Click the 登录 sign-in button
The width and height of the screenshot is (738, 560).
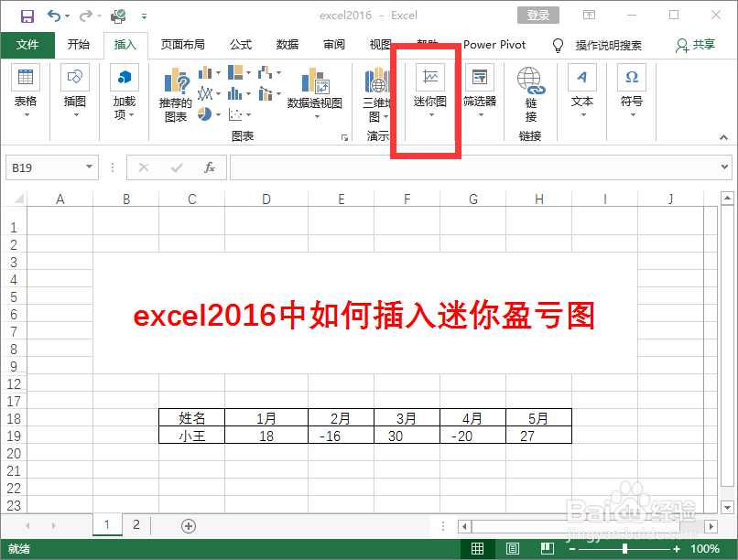tap(538, 15)
